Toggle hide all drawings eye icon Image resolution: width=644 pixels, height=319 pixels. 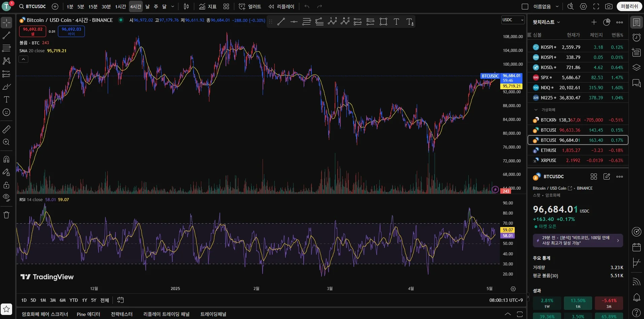[6, 197]
